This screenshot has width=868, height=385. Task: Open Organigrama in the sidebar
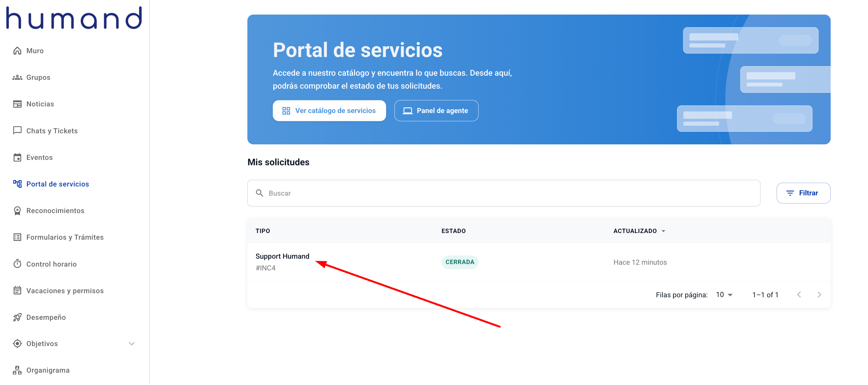[x=48, y=370]
